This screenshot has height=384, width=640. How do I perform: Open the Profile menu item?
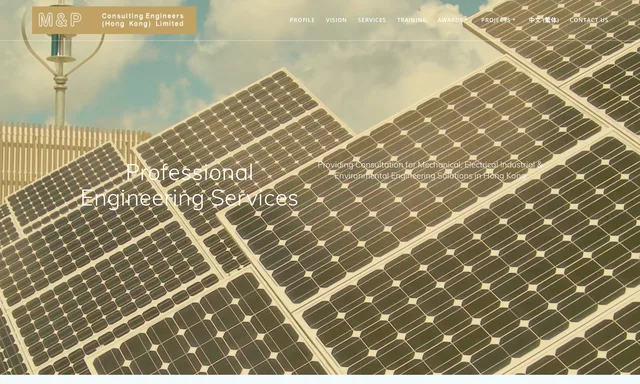302,20
